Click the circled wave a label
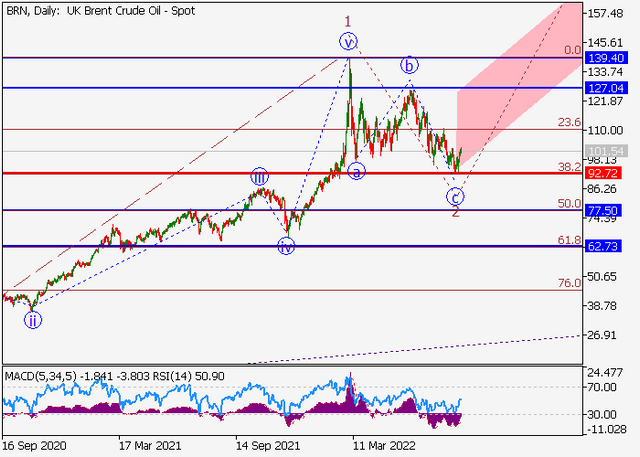 coord(356,171)
